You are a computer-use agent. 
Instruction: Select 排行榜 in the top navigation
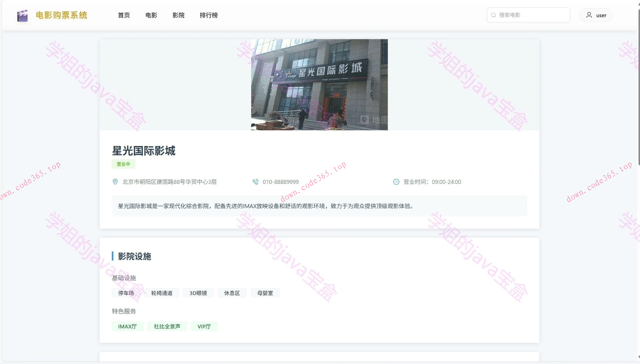tap(209, 15)
